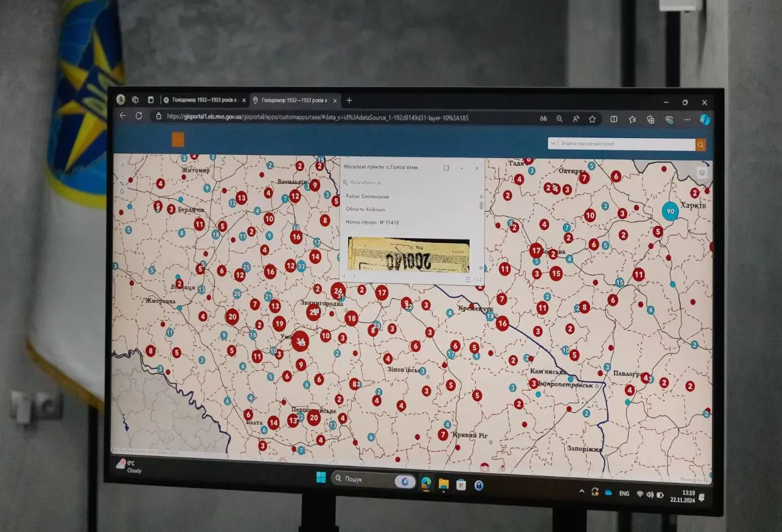Click the browser refresh icon
782x532 pixels.
click(139, 116)
